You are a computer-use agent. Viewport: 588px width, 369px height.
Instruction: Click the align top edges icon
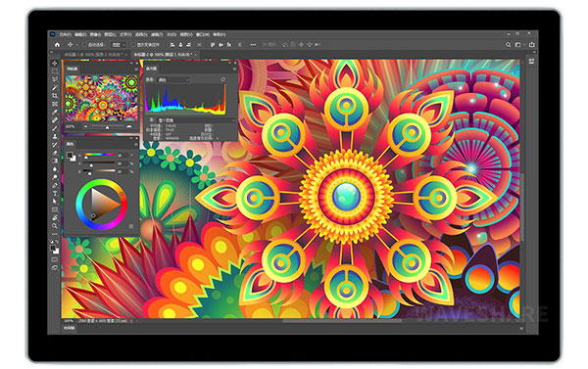213,45
